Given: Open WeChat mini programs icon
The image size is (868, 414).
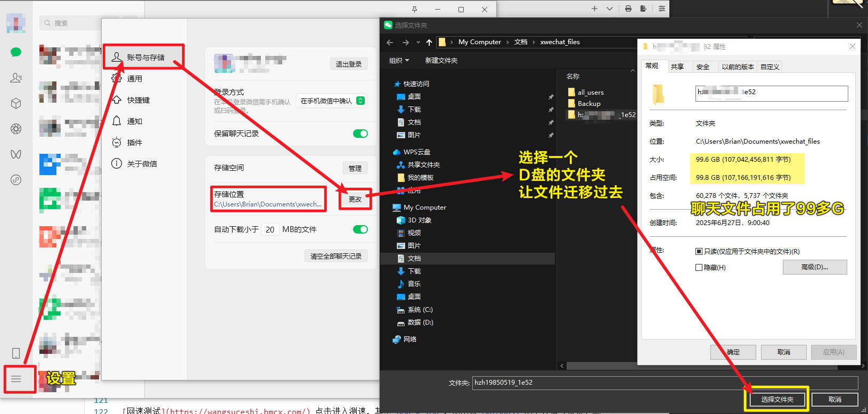Looking at the screenshot, I should click(x=16, y=180).
